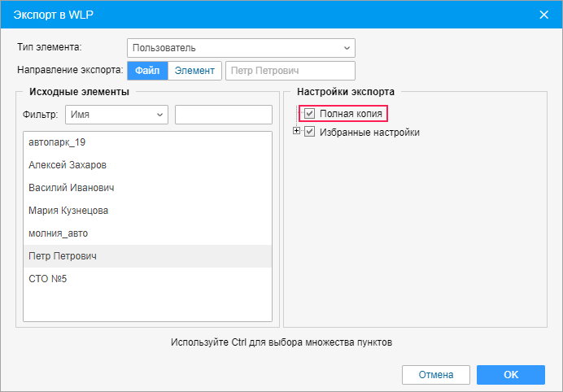Switch export direction to Элемент
The image size is (563, 392).
pyautogui.click(x=194, y=71)
